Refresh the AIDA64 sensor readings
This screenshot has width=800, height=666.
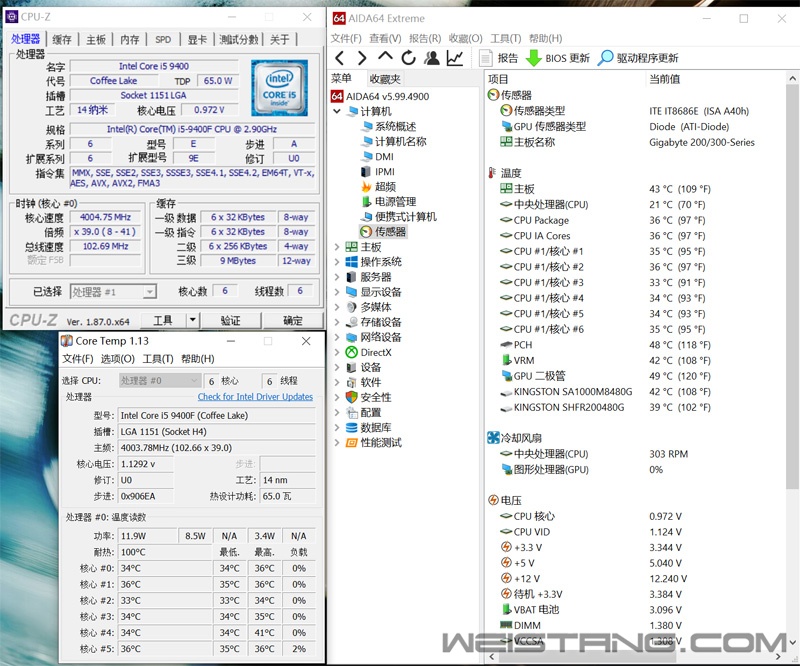coord(409,58)
